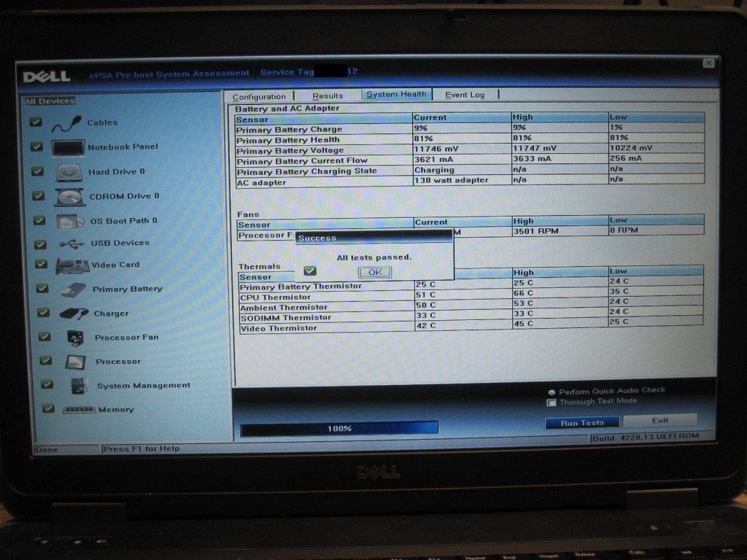Click the CPU Thermistor row label
This screenshot has height=560, width=747.
point(275,297)
